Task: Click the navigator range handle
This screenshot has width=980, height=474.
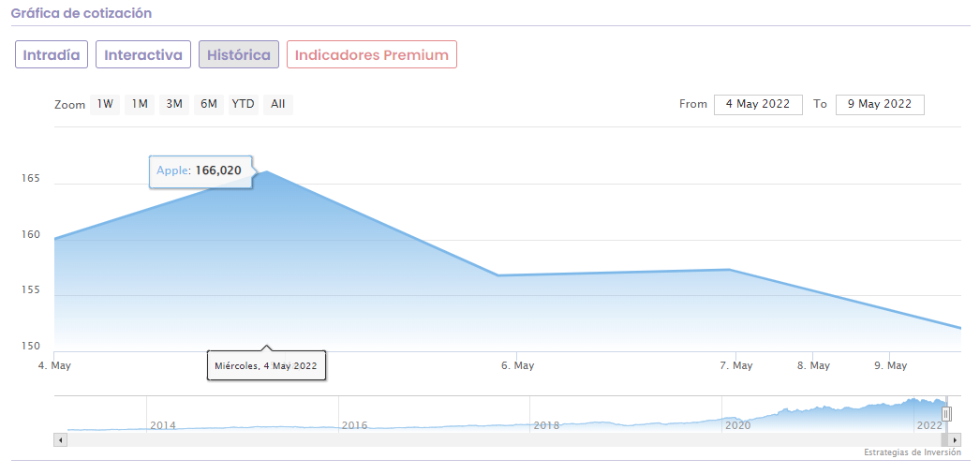Action: pyautogui.click(x=946, y=413)
